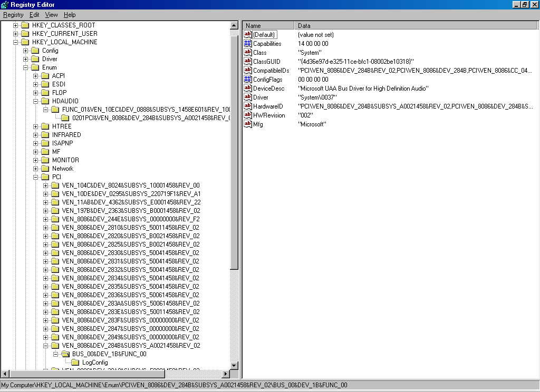
Task: Collapse the HDAUDIO key
Action: click(x=35, y=101)
